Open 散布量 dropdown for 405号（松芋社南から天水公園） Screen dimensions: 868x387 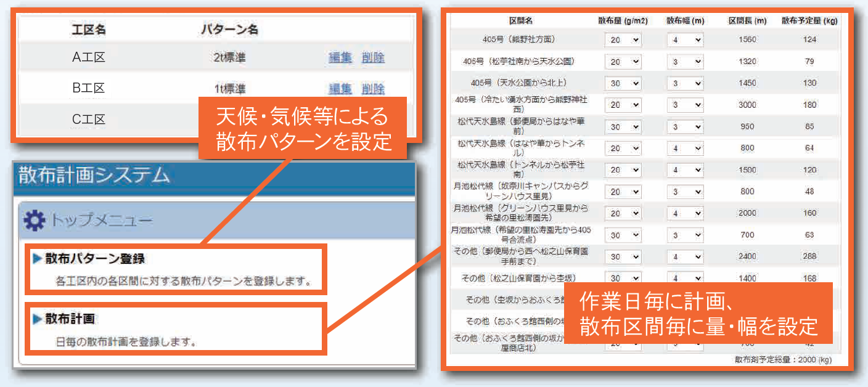coord(623,62)
